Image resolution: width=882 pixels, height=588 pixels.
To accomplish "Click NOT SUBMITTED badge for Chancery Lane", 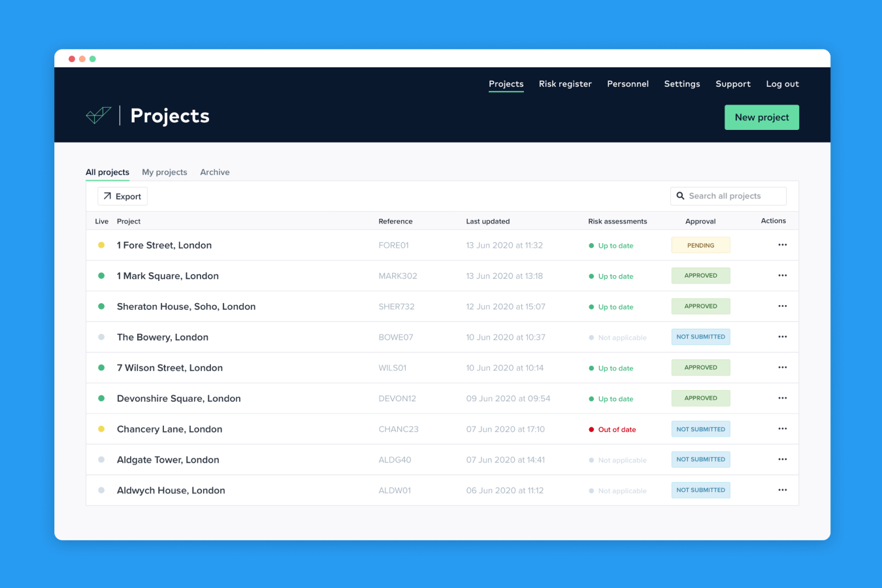I will 701,429.
